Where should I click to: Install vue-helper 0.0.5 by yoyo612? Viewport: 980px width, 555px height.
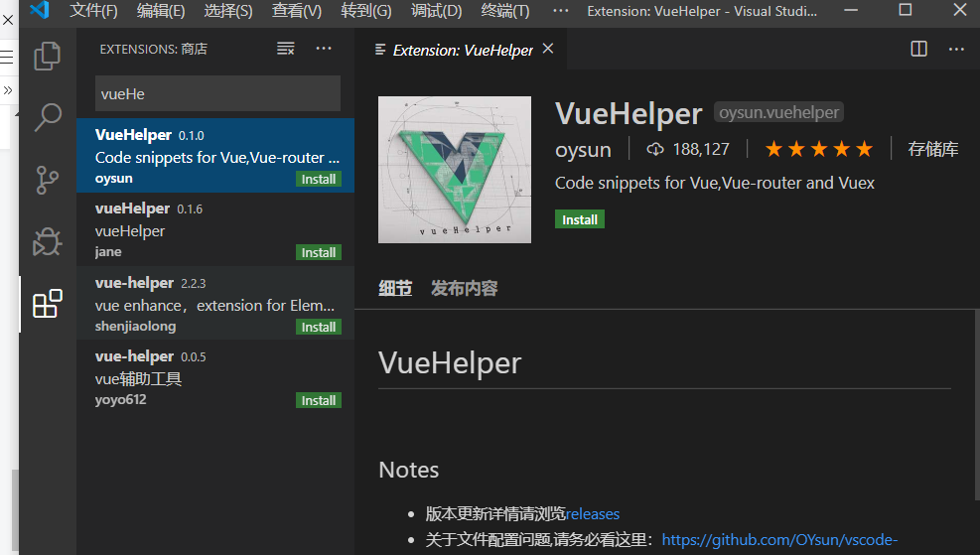pyautogui.click(x=318, y=401)
